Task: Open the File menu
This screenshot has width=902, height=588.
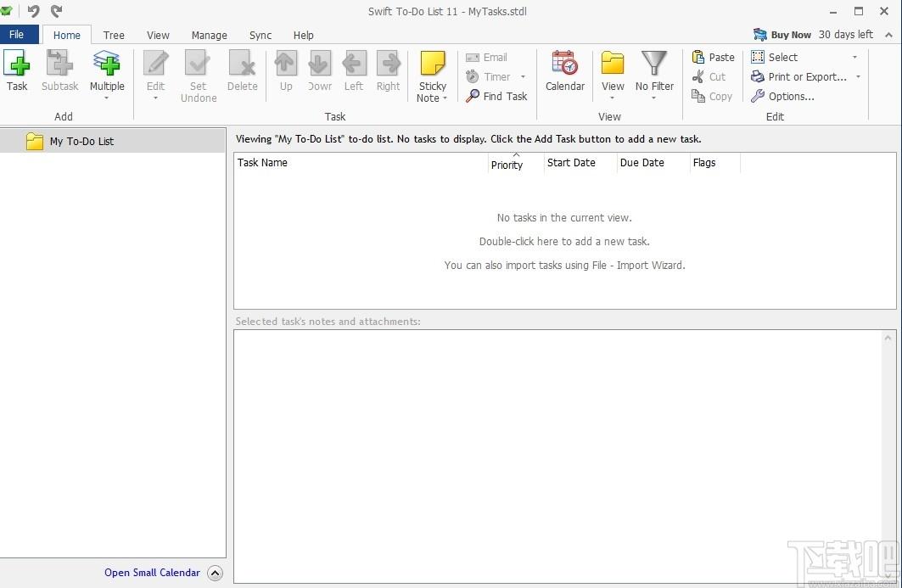Action: [x=17, y=35]
